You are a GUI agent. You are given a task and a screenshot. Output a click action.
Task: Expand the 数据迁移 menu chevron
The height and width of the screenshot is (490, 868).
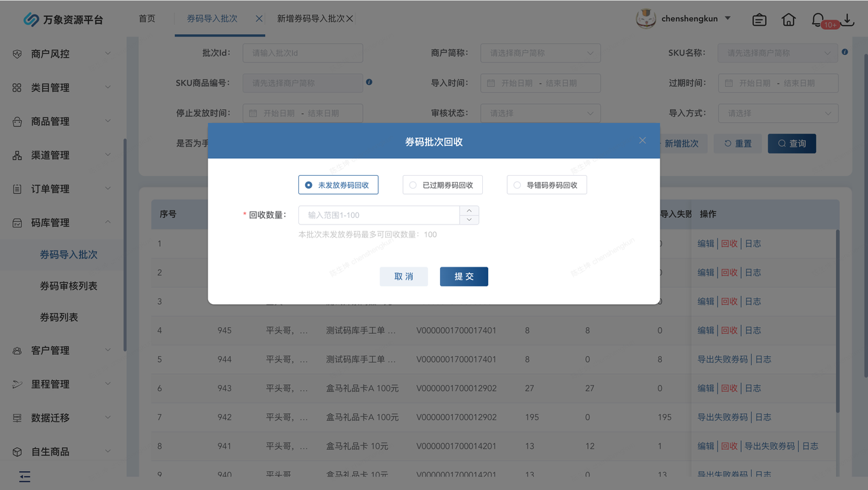tap(108, 418)
